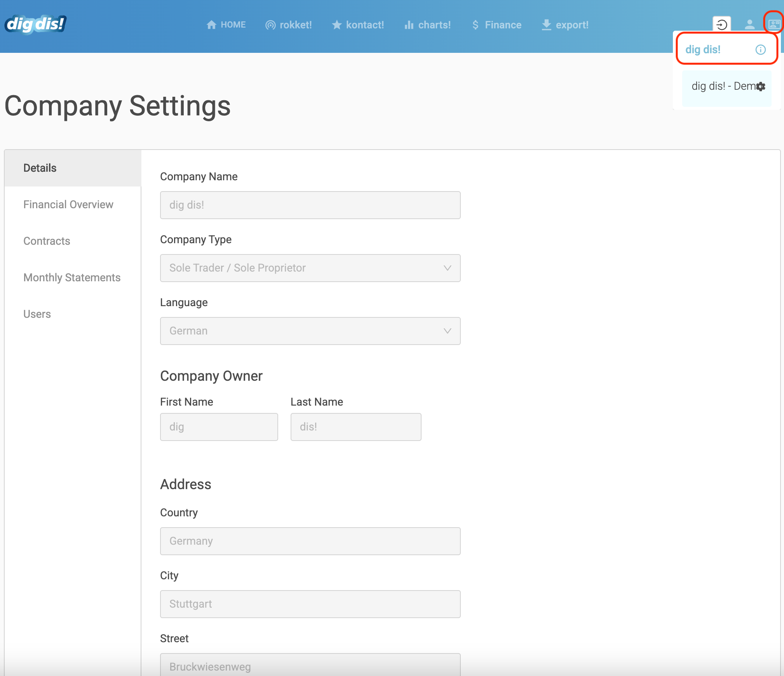Open export! from the top navigation
784x676 pixels.
[x=565, y=25]
